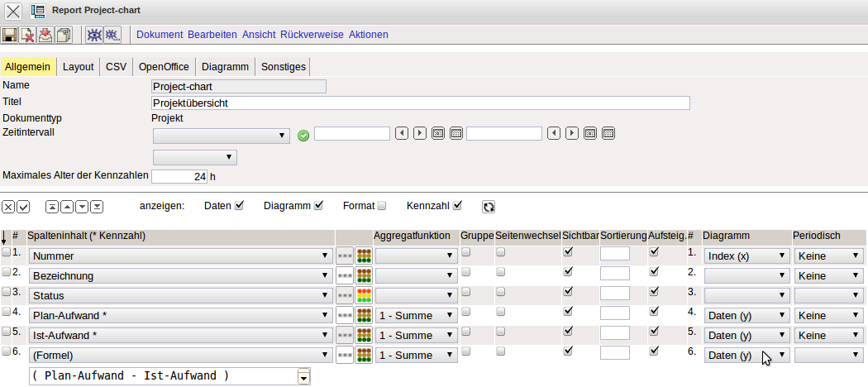Expand the Bezeichnung column content dropdown
This screenshot has width=868, height=387.
click(x=179, y=275)
